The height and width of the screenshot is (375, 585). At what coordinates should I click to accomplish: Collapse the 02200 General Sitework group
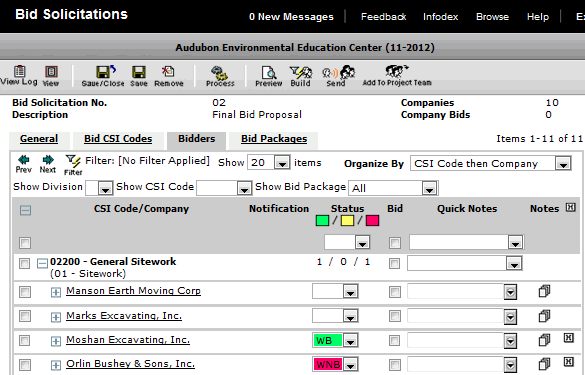(42, 263)
